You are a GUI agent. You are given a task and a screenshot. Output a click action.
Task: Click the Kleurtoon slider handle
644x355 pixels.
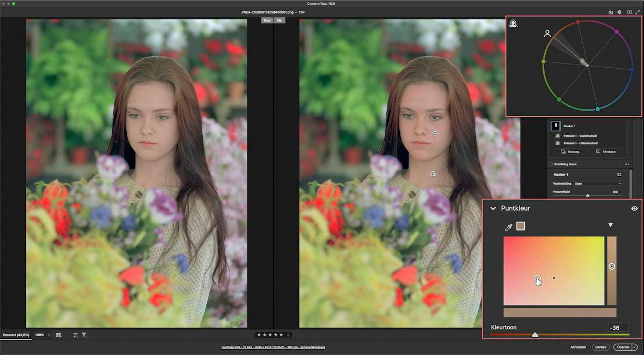click(x=535, y=335)
